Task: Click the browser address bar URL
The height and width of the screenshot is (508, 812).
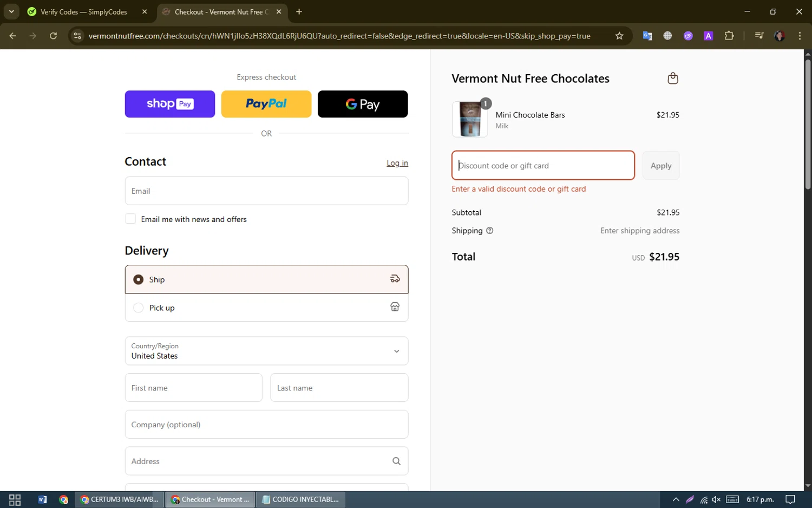Action: pyautogui.click(x=339, y=36)
